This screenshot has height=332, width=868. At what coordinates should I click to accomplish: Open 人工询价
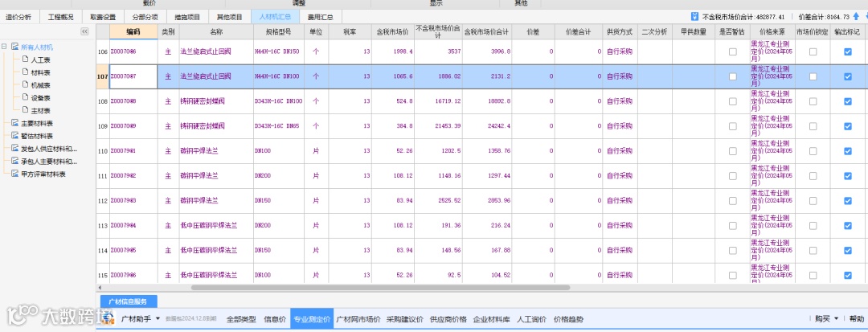[531, 319]
